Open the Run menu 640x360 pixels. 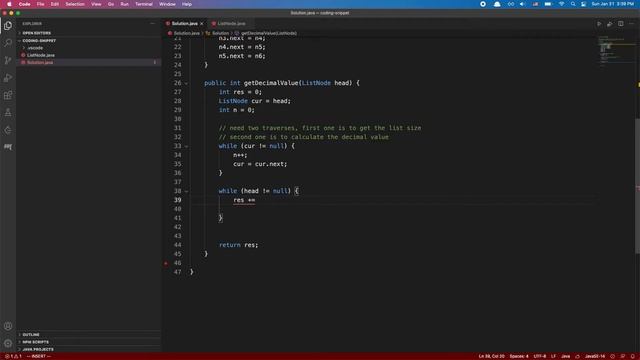124,4
